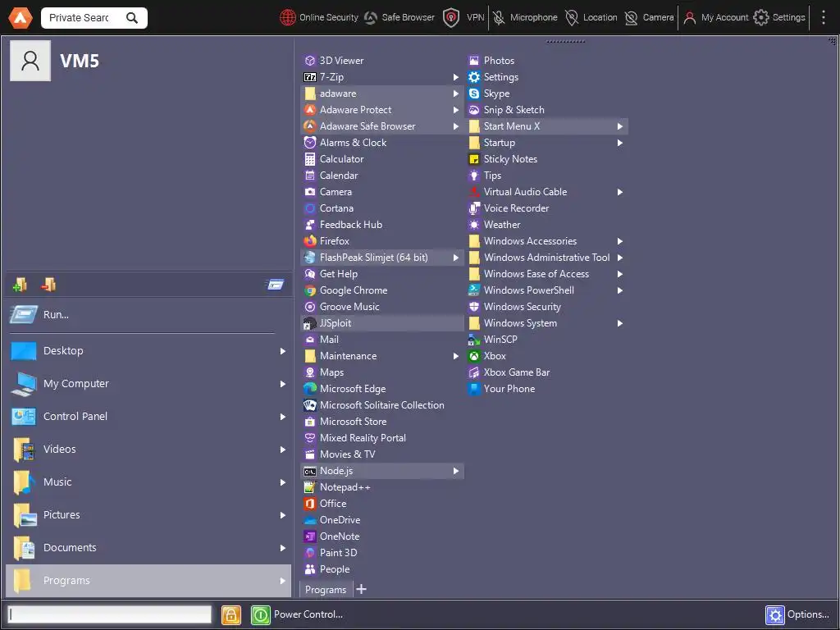Screen dimensions: 840x630
Task: Open Videos menu entry
Action: (148, 450)
